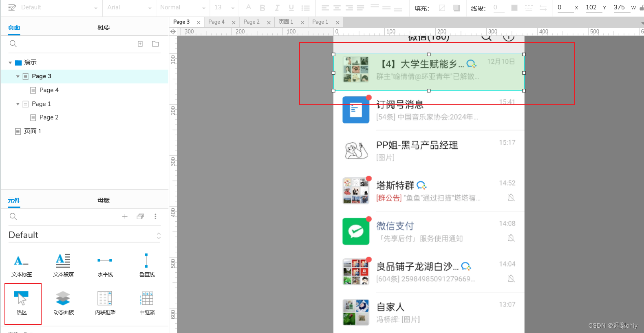
Task: Align text to top vertically
Action: click(375, 7)
